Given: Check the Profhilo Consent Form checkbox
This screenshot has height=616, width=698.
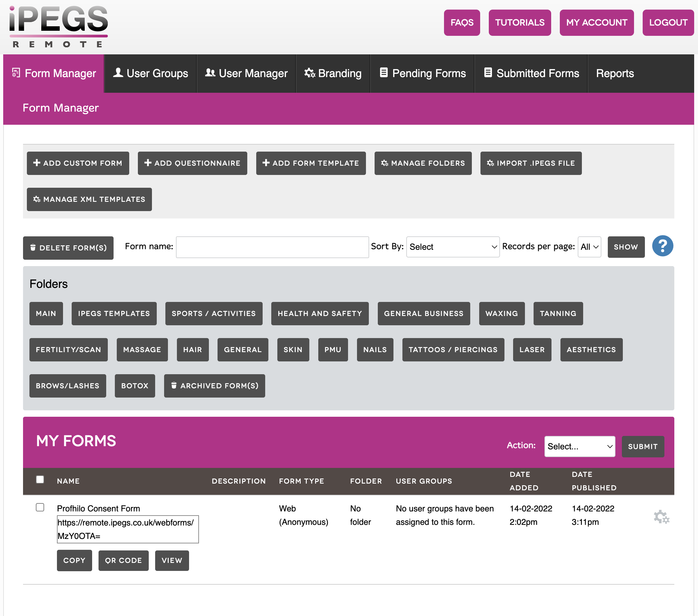Looking at the screenshot, I should coord(40,507).
